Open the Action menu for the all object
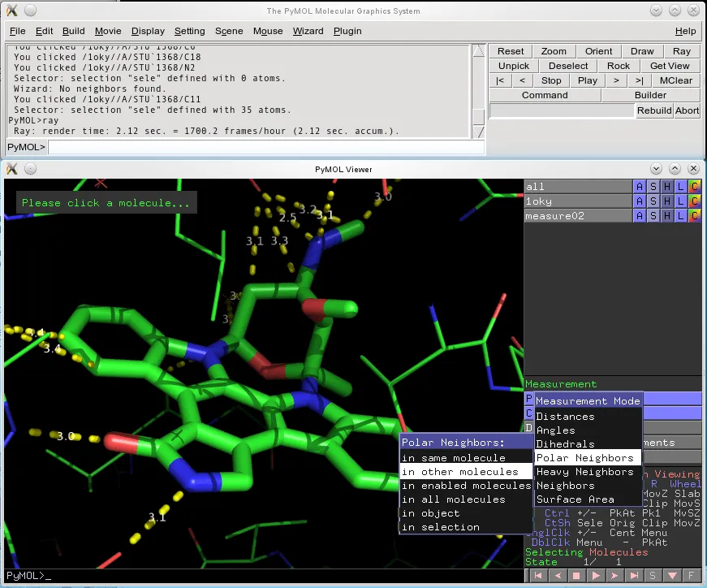Image resolution: width=707 pixels, height=588 pixels. click(639, 186)
